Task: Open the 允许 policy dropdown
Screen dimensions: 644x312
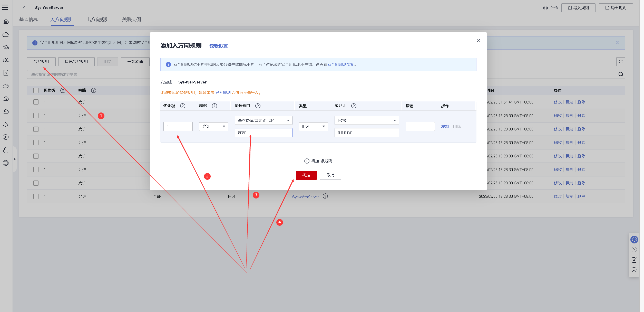Action: (213, 126)
